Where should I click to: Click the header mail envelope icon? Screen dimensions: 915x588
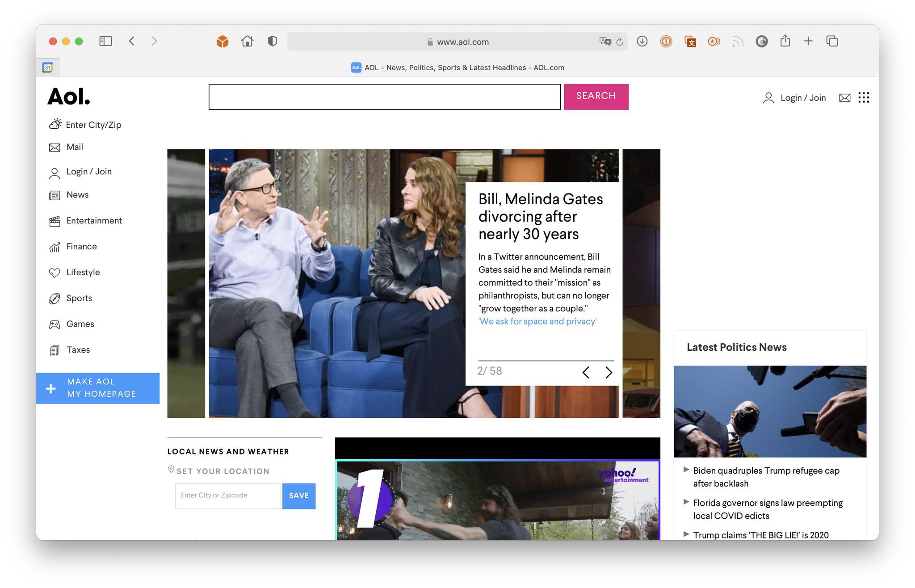844,97
